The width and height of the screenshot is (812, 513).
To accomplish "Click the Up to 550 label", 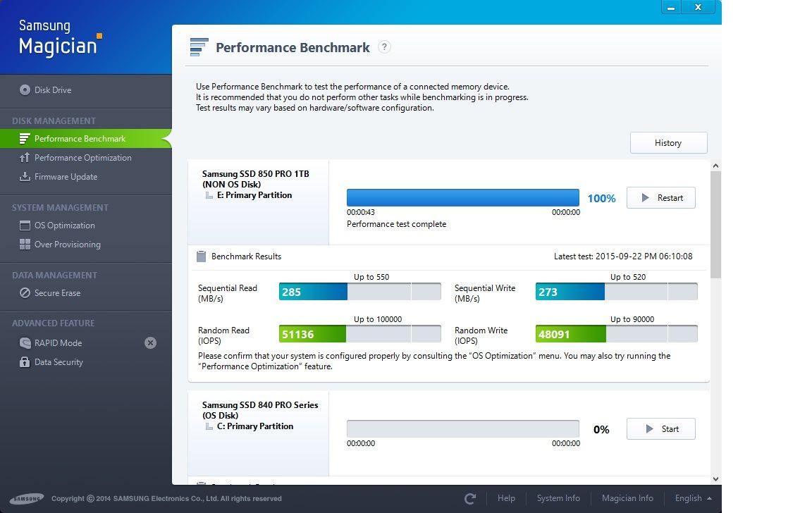I will click(371, 277).
